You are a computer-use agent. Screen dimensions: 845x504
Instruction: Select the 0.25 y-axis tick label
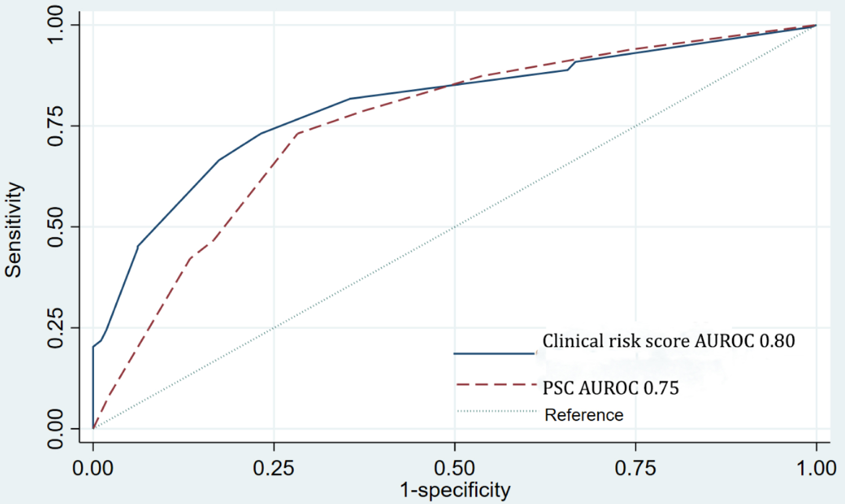(56, 328)
